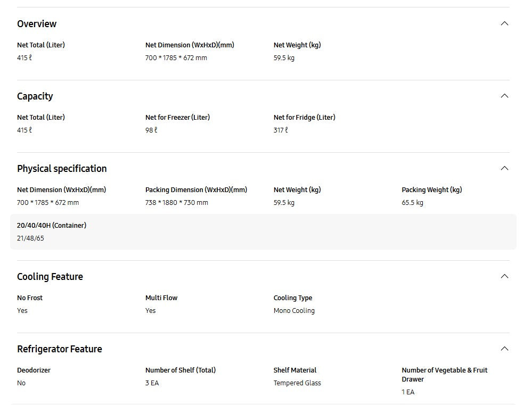Click the Tempered Glass shelf material value
532x405 pixels.
[x=297, y=383]
